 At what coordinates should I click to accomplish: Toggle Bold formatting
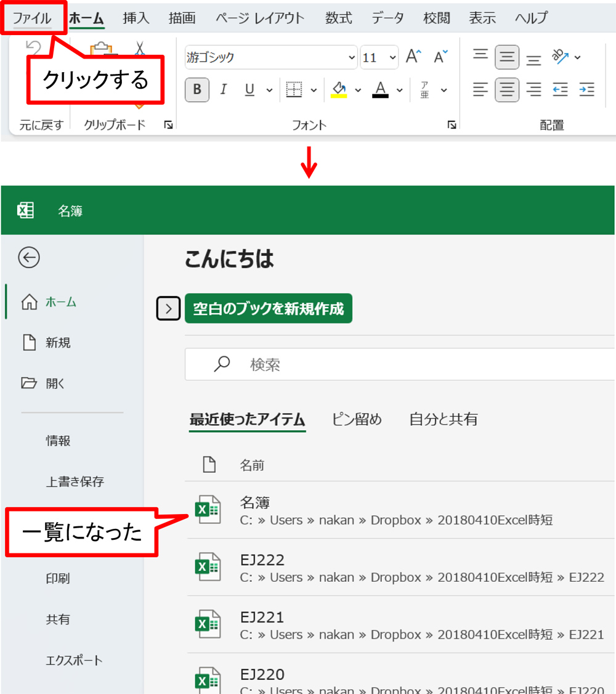(x=197, y=90)
